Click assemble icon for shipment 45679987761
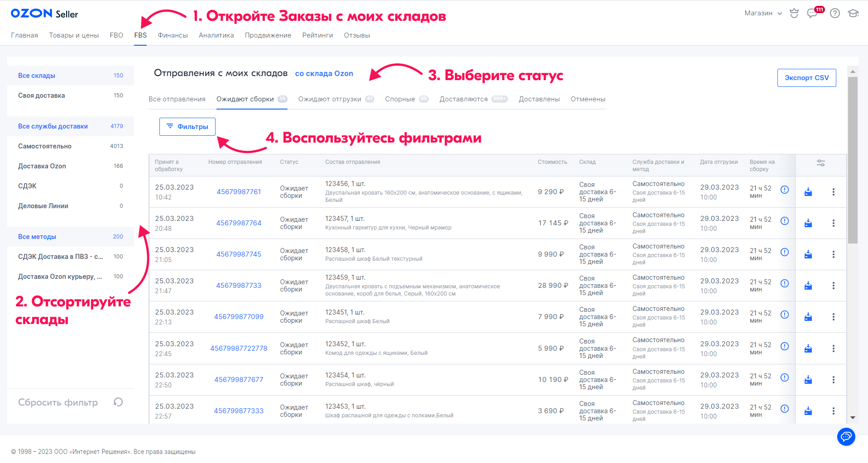This screenshot has width=868, height=463. (x=808, y=192)
